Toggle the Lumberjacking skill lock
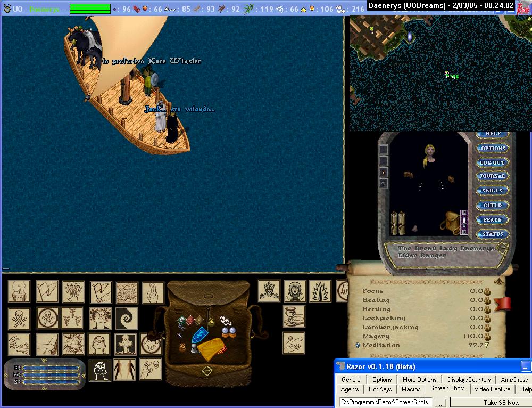Viewport: 532px width, 408px height. coord(487,327)
